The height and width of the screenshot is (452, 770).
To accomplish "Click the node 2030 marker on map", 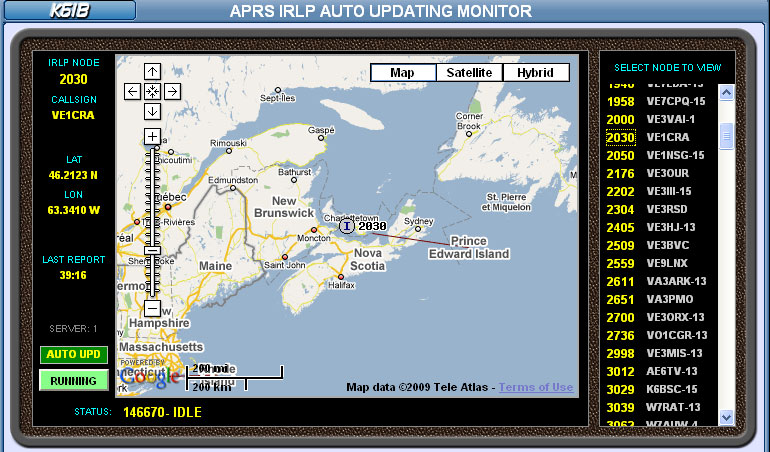I will pyautogui.click(x=346, y=227).
